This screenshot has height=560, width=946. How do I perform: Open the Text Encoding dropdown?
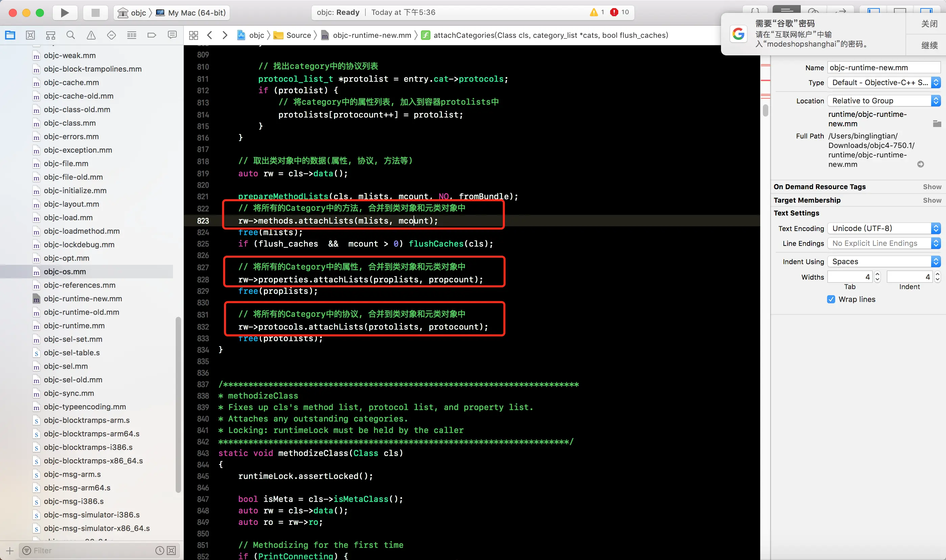click(x=883, y=228)
